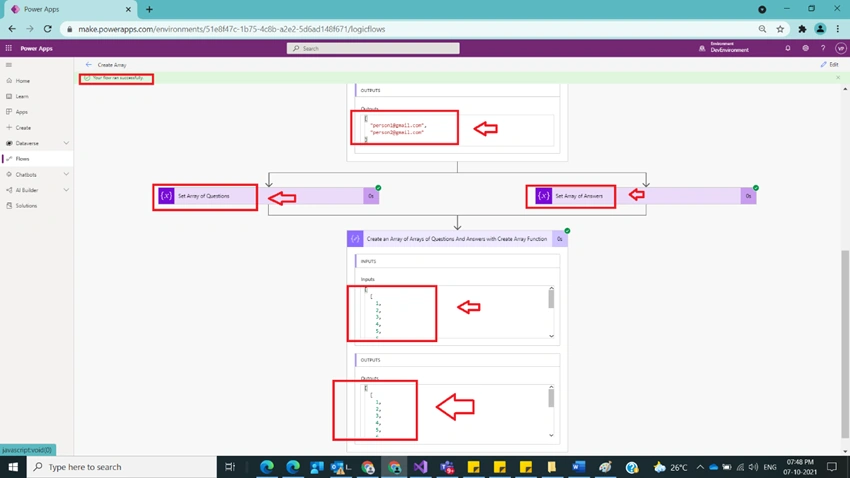Click the back arrow beside Create Array
This screenshot has width=850, height=478.
(88, 64)
